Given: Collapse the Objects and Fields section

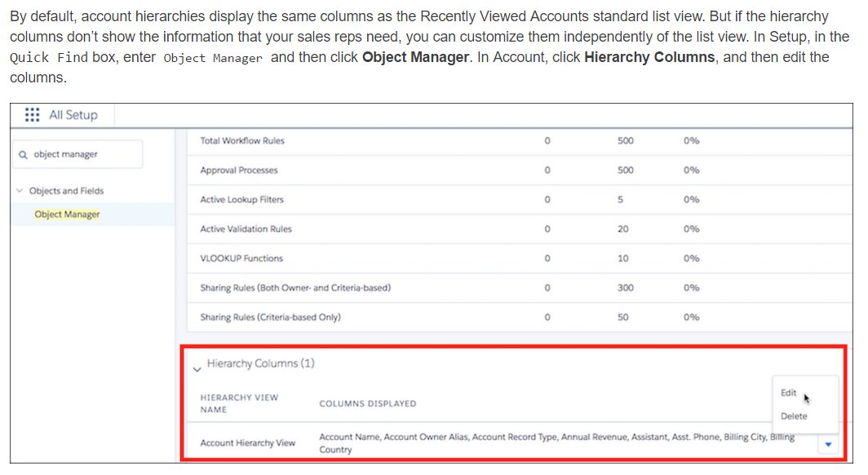Looking at the screenshot, I should tap(20, 191).
